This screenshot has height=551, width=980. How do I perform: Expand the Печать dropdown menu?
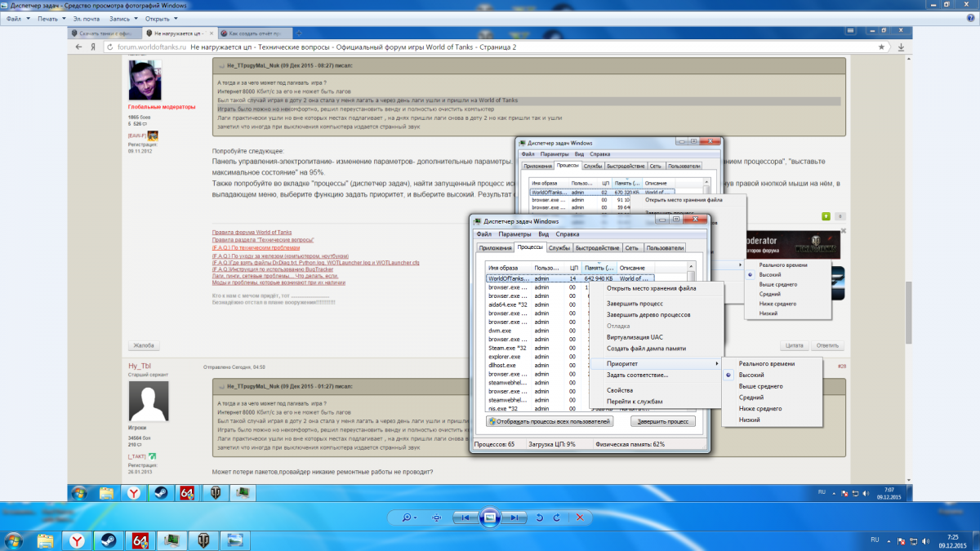point(51,18)
